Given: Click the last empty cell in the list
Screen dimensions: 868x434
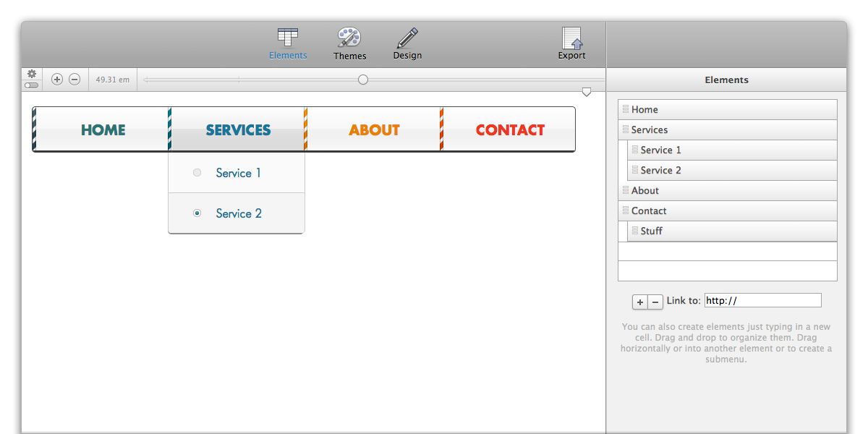Looking at the screenshot, I should pyautogui.click(x=728, y=271).
